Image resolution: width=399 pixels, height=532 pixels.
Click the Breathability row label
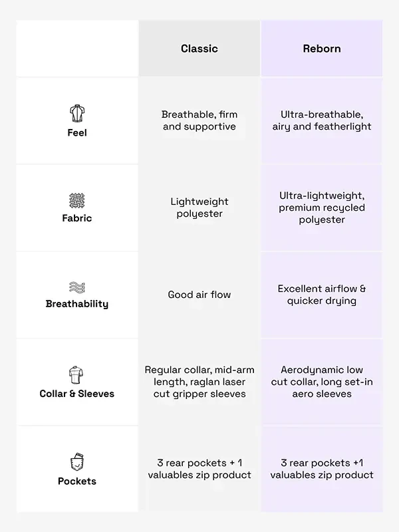click(77, 304)
